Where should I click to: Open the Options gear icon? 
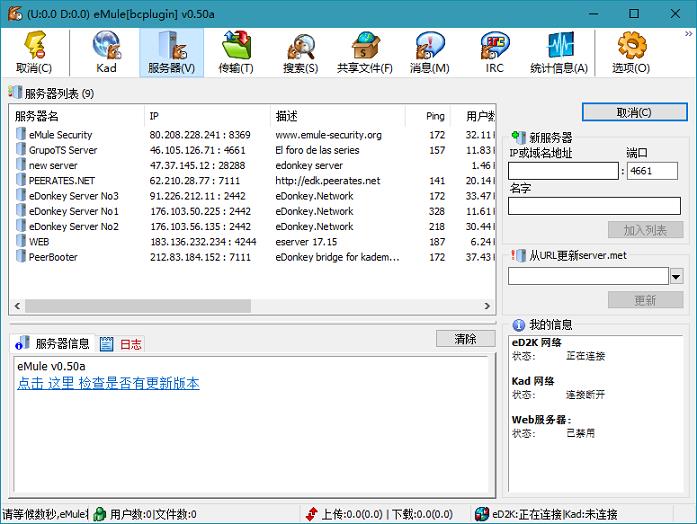click(x=631, y=52)
